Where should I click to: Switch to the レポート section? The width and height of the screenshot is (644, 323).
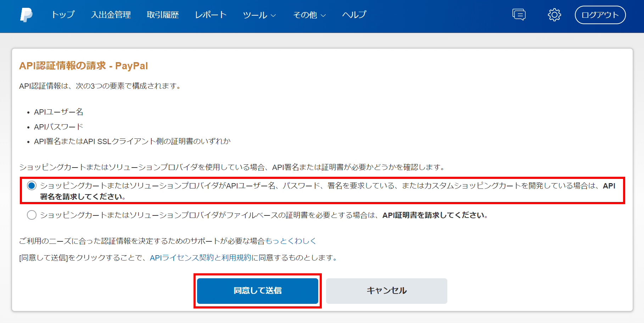211,15
